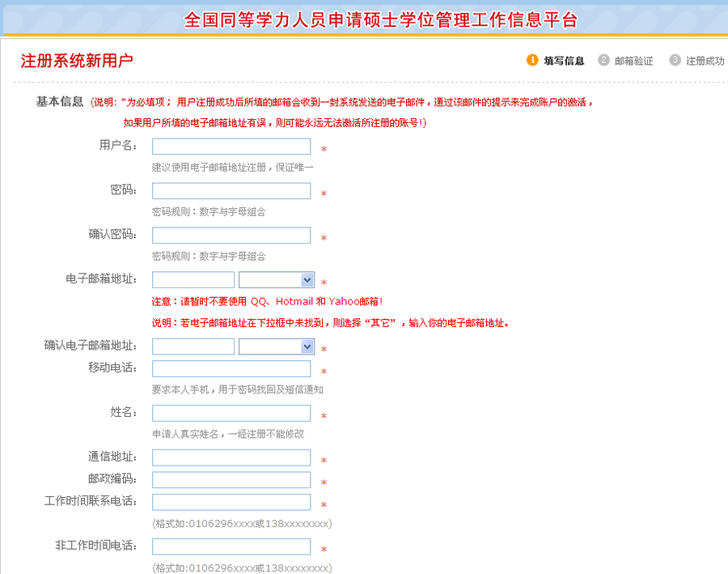Click the platform title banner text
The image size is (728, 574).
pos(364,21)
